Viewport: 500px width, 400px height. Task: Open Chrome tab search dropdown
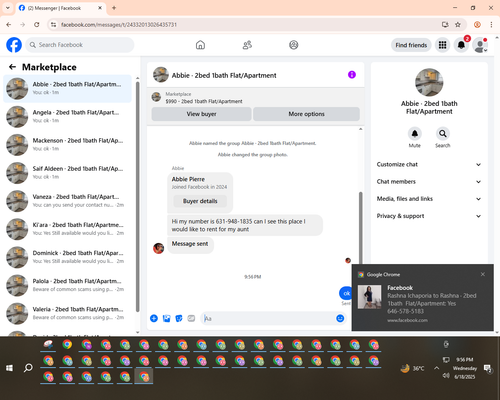point(8,8)
